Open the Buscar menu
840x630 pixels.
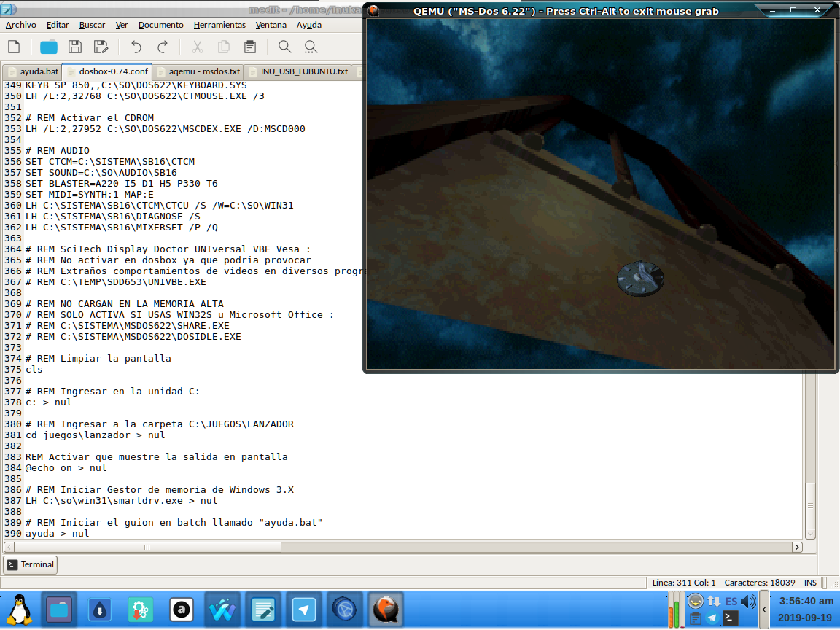(92, 25)
